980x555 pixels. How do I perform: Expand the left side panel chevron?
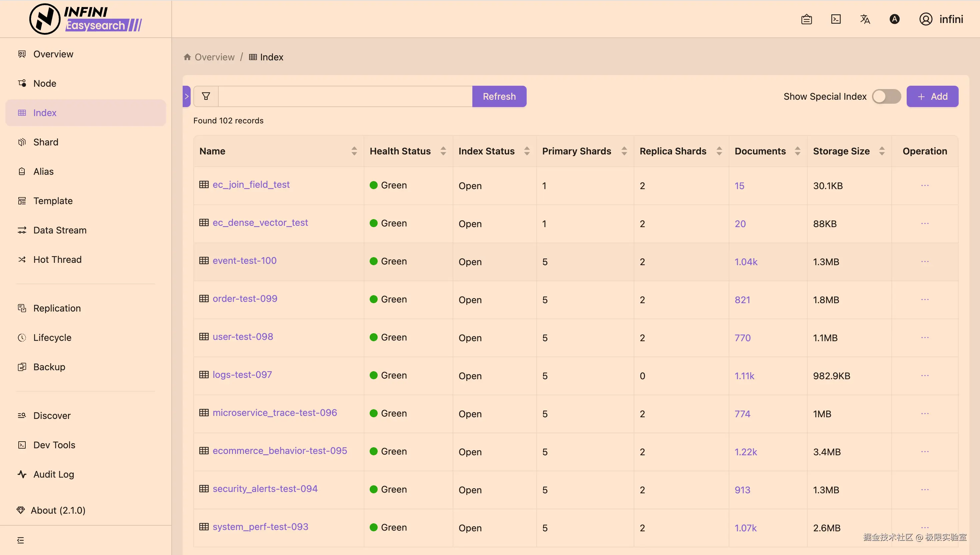187,96
